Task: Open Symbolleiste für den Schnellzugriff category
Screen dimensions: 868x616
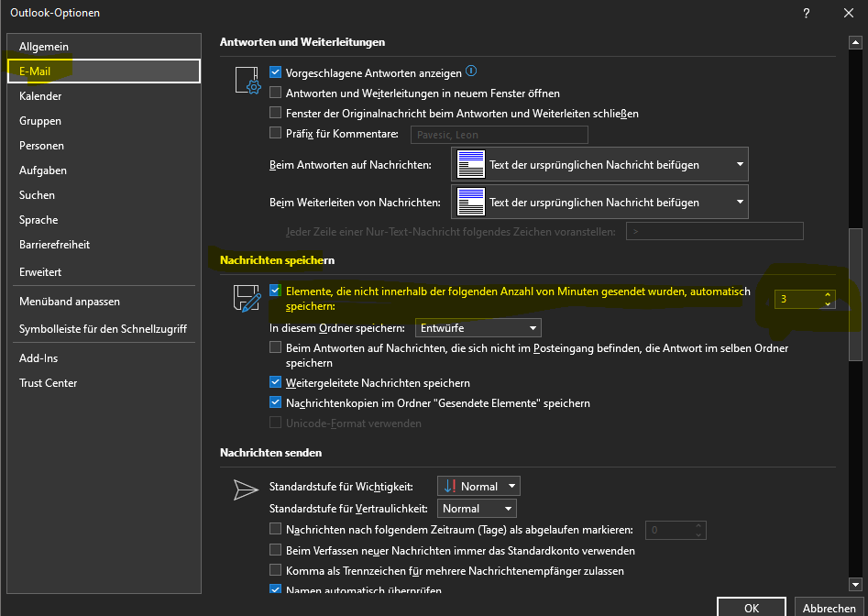Action: pyautogui.click(x=104, y=329)
